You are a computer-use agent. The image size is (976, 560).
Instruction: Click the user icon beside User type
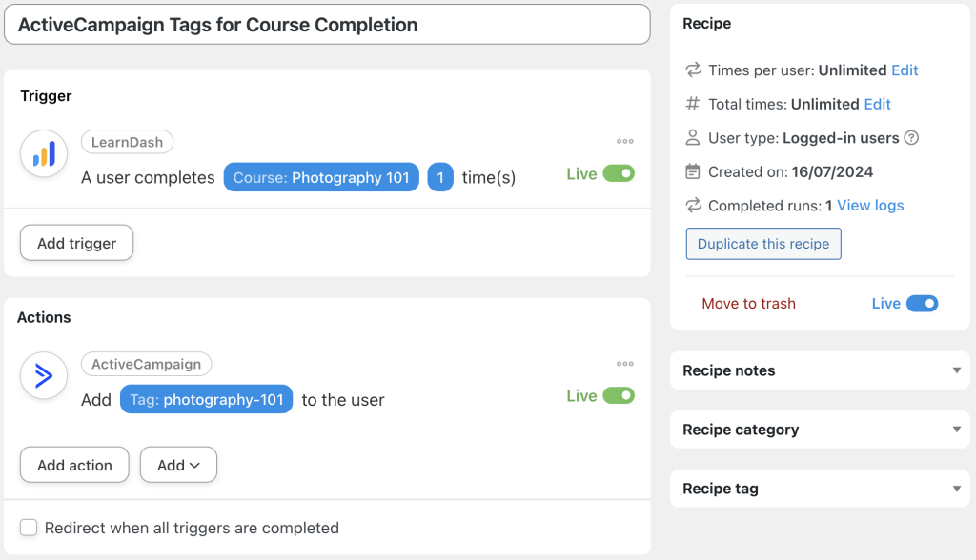pyautogui.click(x=691, y=137)
